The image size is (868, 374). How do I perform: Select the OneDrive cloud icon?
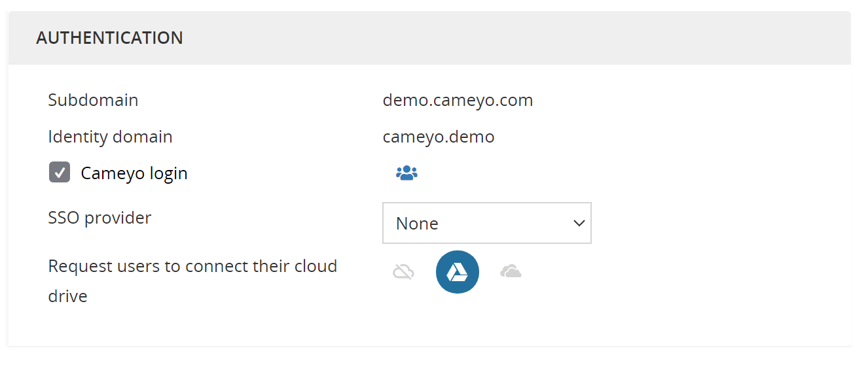click(511, 271)
